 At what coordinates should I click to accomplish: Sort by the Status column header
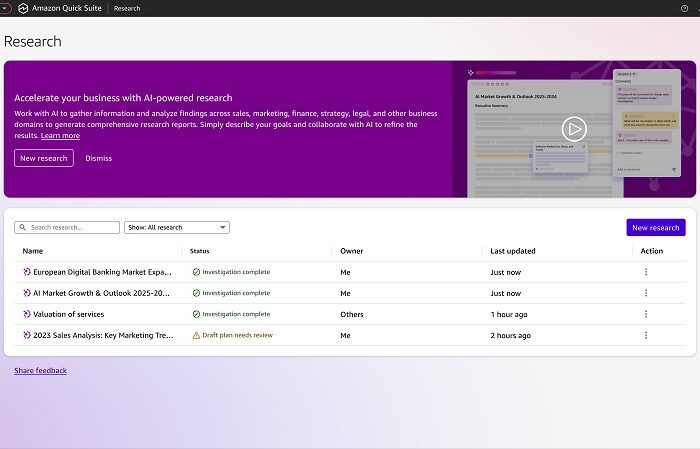pyautogui.click(x=200, y=251)
